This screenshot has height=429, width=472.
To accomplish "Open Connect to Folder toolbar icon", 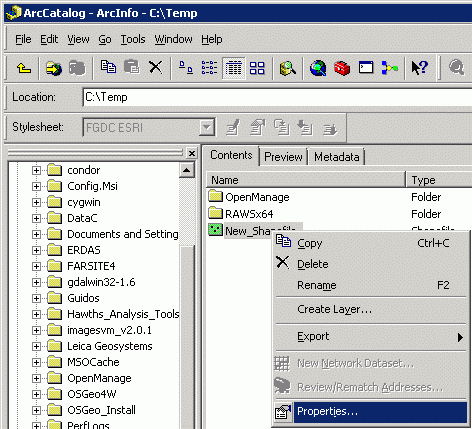I will [54, 68].
